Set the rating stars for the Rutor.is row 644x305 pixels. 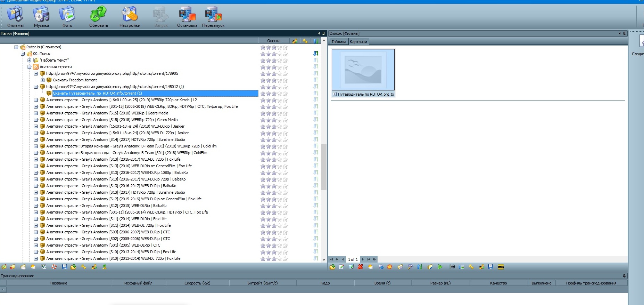[x=274, y=47]
